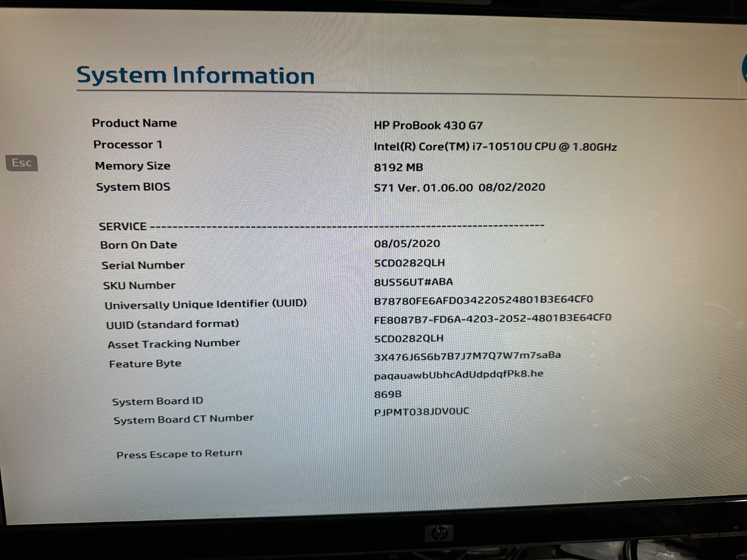
Task: Select the SKU Number label
Action: [x=139, y=285]
